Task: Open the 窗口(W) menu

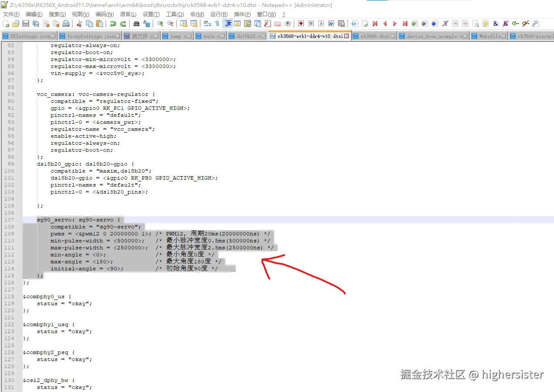Action: coord(266,14)
